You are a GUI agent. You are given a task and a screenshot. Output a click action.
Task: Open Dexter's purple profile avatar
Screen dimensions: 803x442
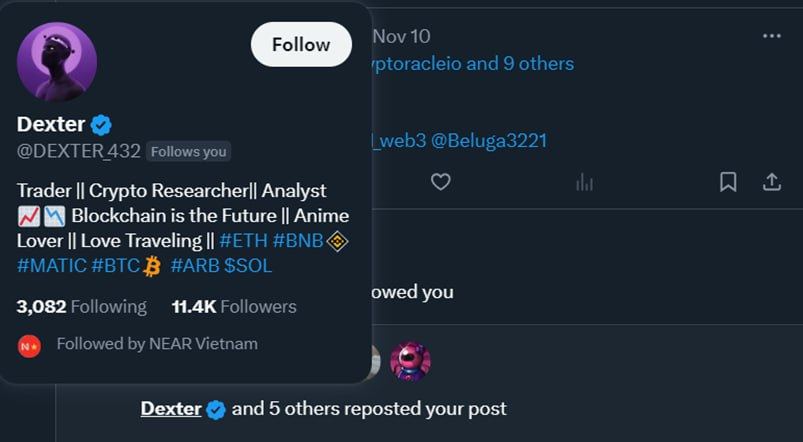click(x=57, y=62)
